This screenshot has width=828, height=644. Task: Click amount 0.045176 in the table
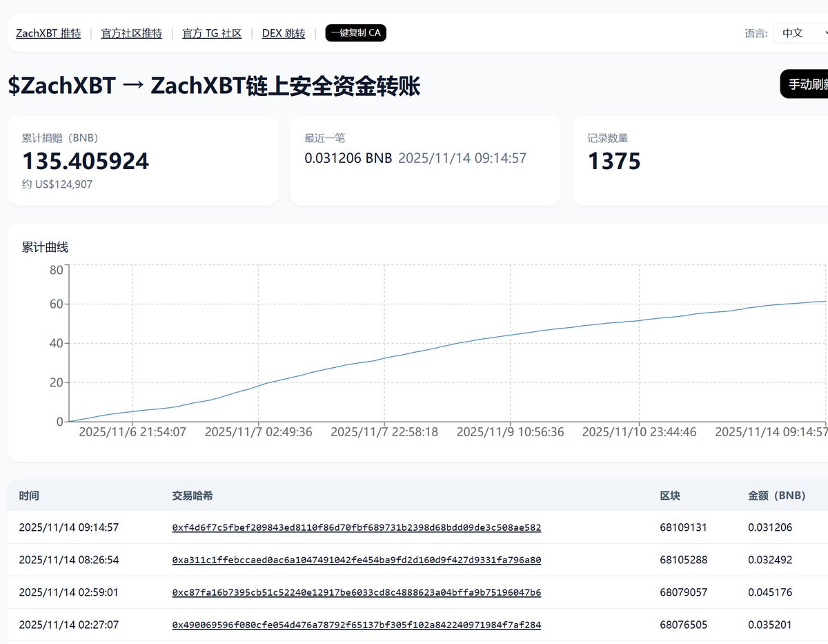coord(770,592)
